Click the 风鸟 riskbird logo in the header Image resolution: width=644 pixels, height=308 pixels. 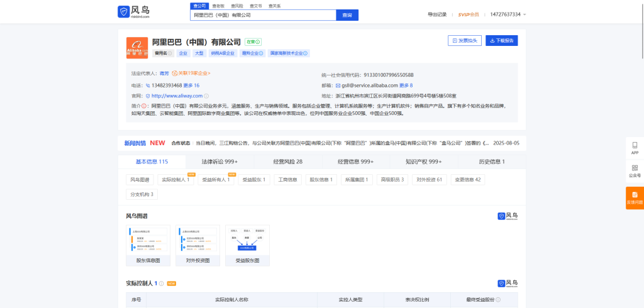(134, 11)
